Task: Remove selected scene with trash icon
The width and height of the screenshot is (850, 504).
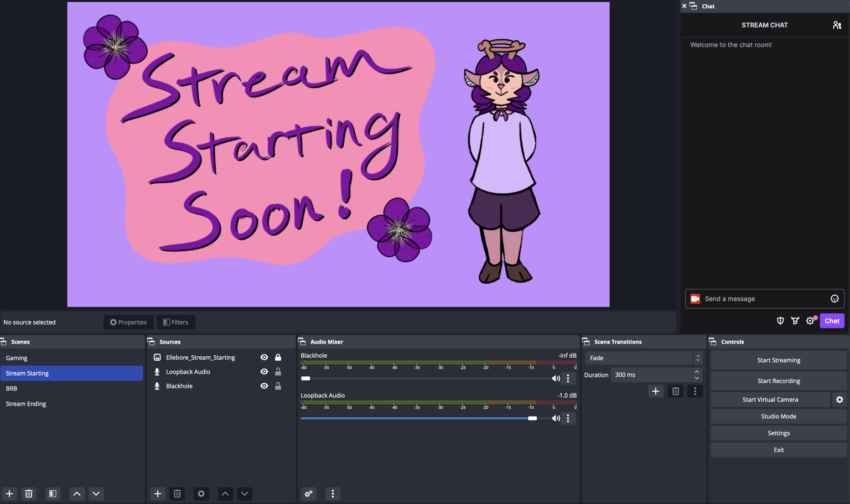Action: click(29, 493)
